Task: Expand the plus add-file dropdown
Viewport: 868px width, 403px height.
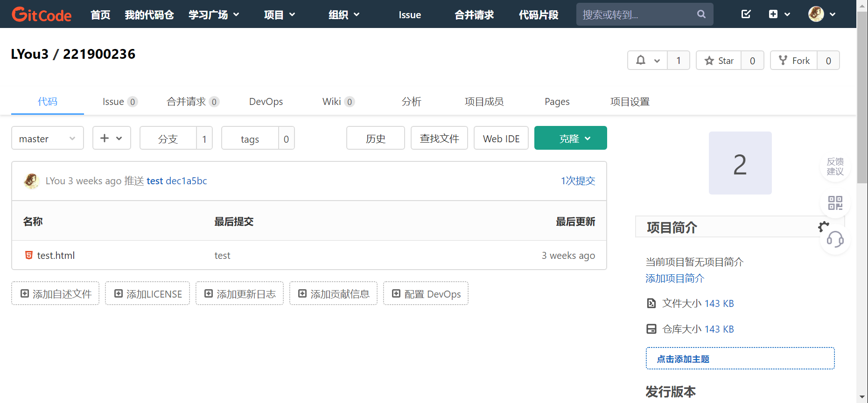Action: point(112,139)
